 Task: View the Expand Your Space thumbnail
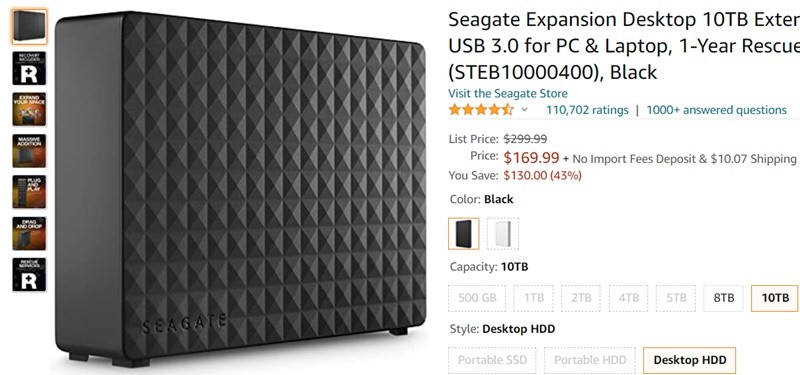click(29, 109)
